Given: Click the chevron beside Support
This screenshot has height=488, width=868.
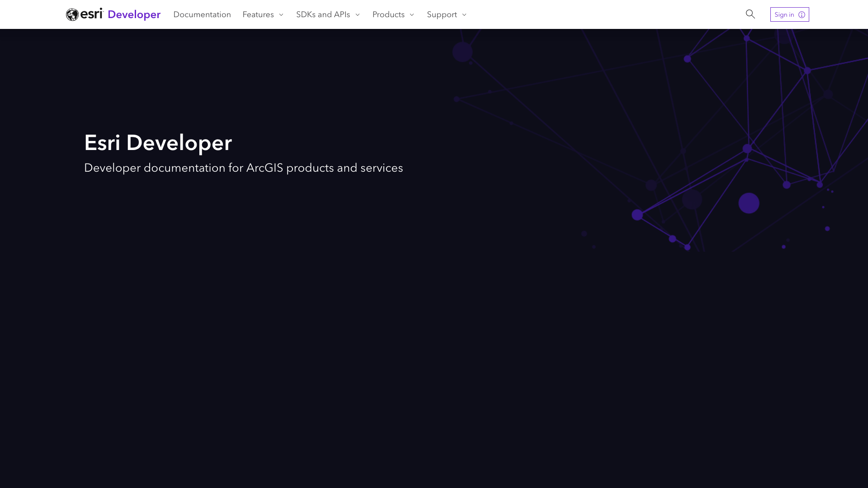Looking at the screenshot, I should pyautogui.click(x=464, y=15).
